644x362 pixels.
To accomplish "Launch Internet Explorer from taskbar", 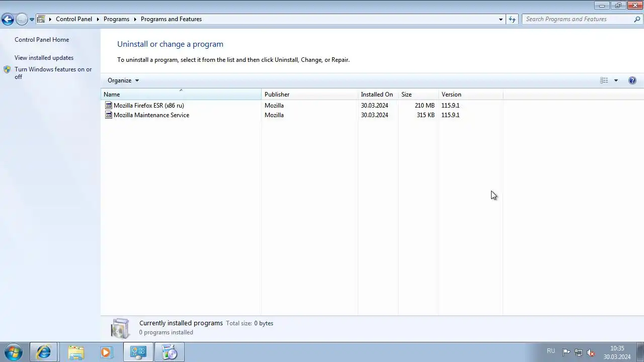I will [43, 352].
